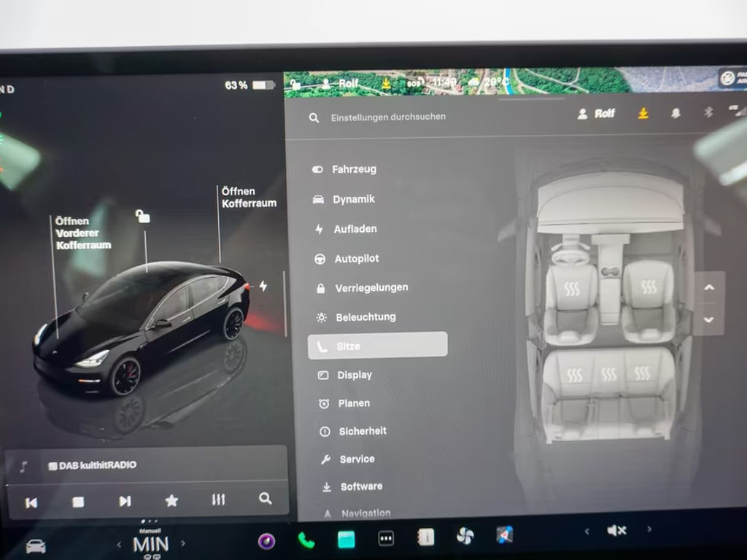Open the owner's manual app icon
This screenshot has width=747, height=560.
[426, 537]
